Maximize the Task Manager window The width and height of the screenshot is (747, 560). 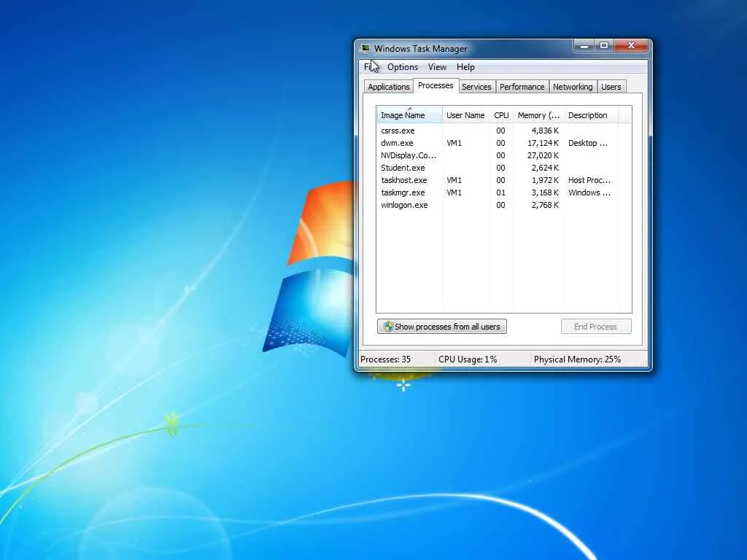tap(604, 46)
